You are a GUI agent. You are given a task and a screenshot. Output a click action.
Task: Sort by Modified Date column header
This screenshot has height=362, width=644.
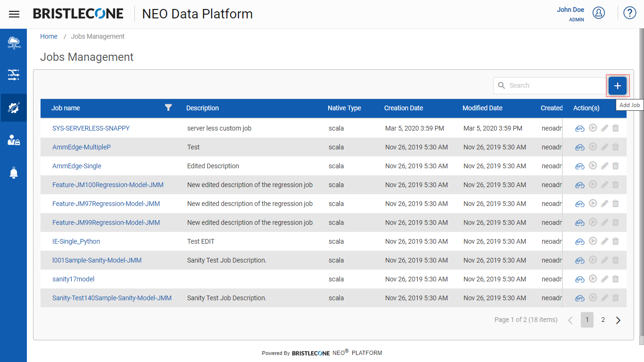[x=482, y=108]
